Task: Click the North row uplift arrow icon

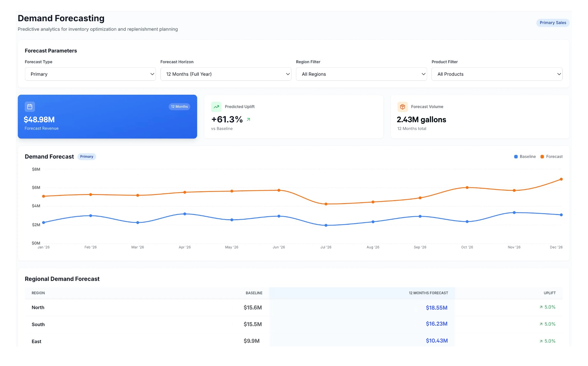Action: [x=541, y=307]
